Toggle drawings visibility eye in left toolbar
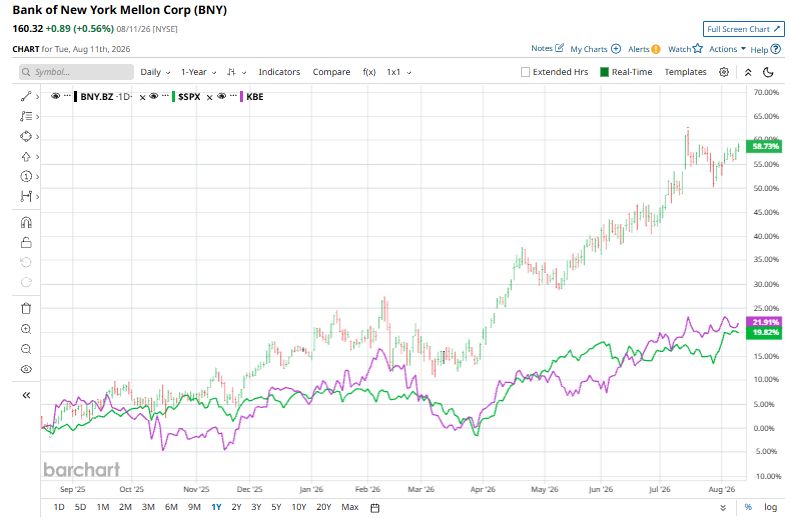Image resolution: width=790 pixels, height=522 pixels. (x=26, y=369)
